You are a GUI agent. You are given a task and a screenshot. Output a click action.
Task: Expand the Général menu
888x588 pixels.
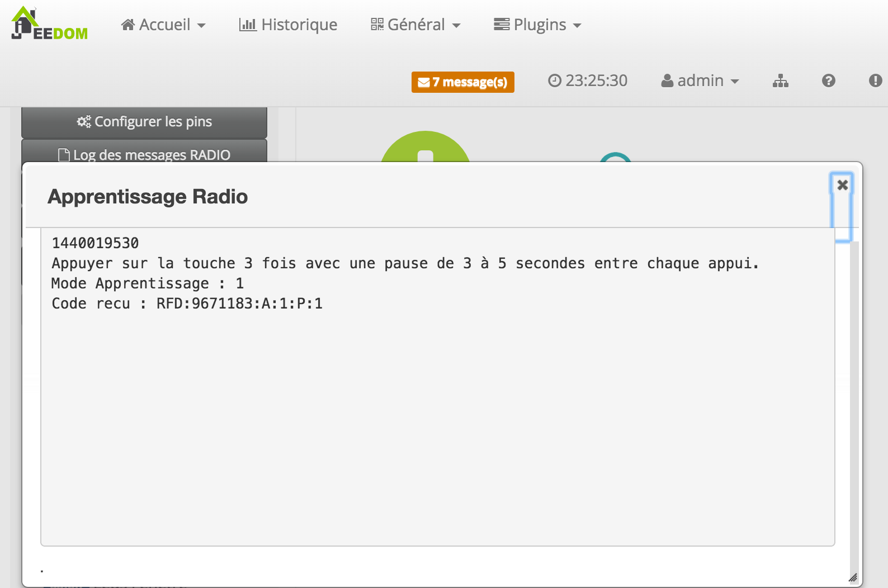point(415,25)
